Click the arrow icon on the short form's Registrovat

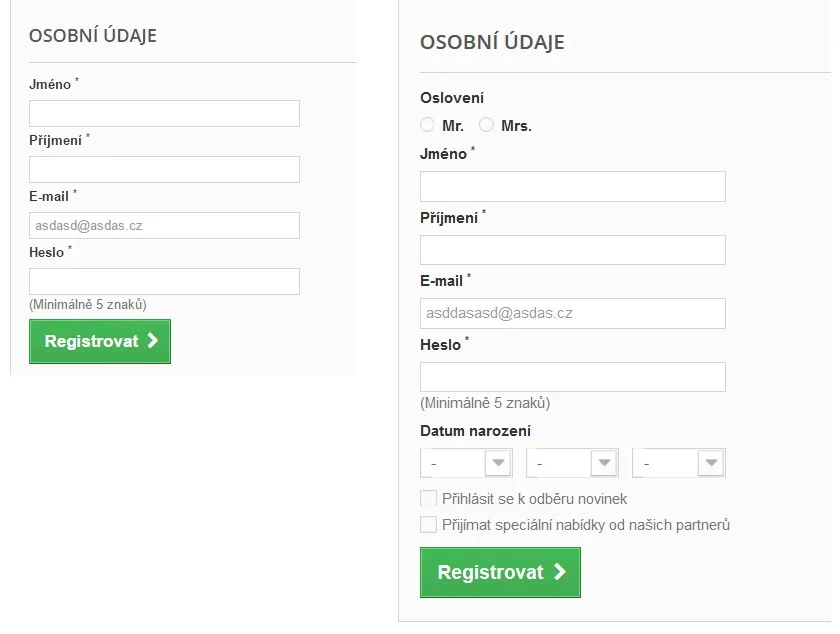point(152,341)
